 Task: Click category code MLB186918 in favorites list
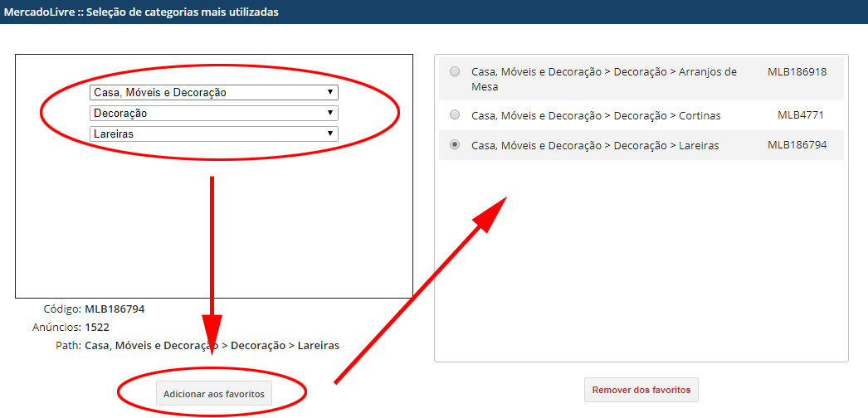pyautogui.click(x=797, y=71)
